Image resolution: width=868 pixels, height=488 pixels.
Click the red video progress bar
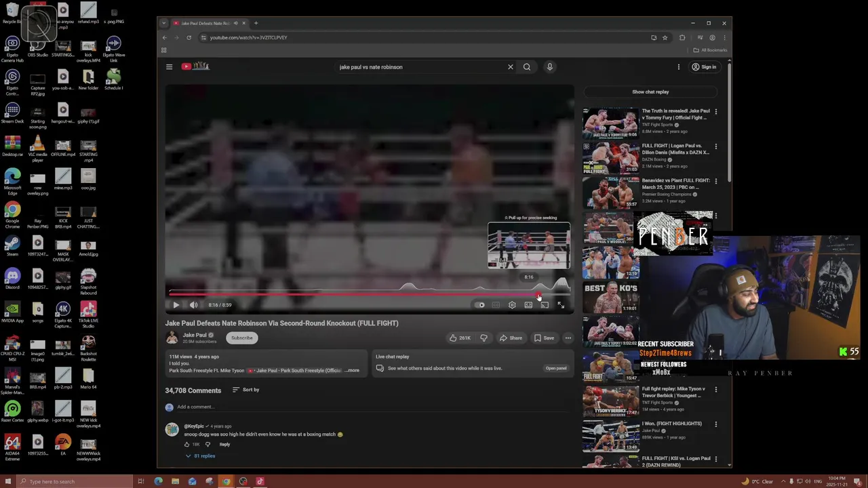(x=354, y=294)
